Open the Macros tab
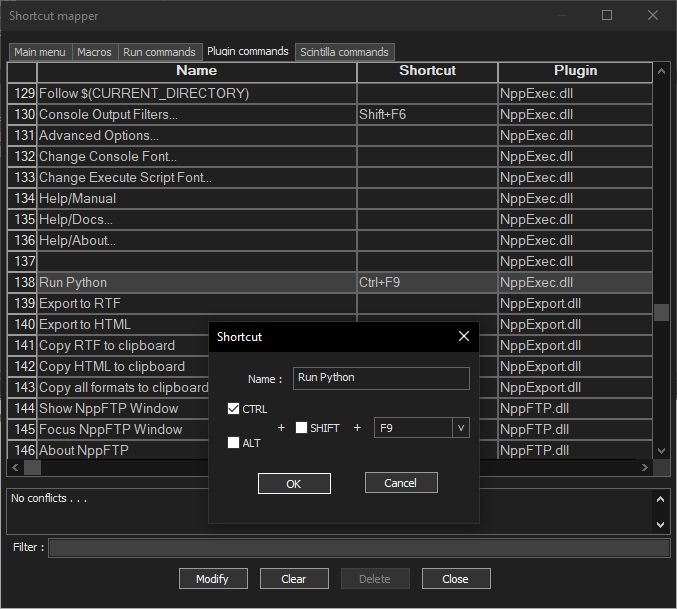677x609 pixels. tap(96, 52)
